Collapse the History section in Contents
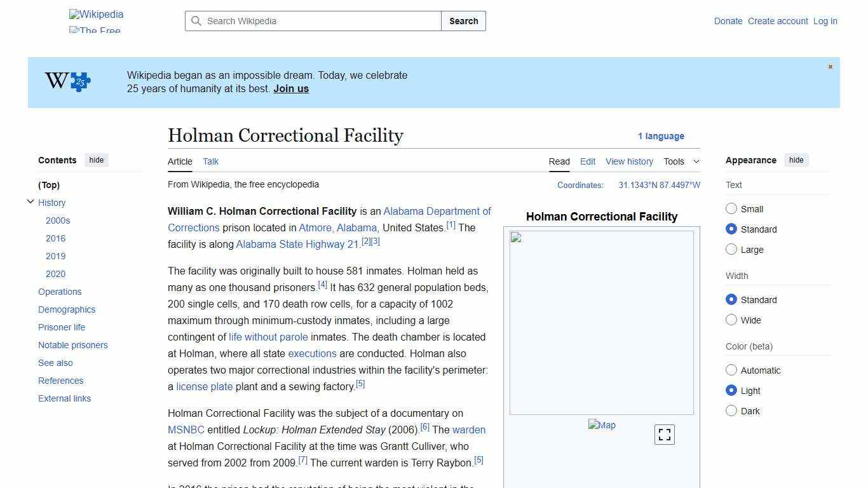Screen dimensions: 868x488 pos(31,201)
